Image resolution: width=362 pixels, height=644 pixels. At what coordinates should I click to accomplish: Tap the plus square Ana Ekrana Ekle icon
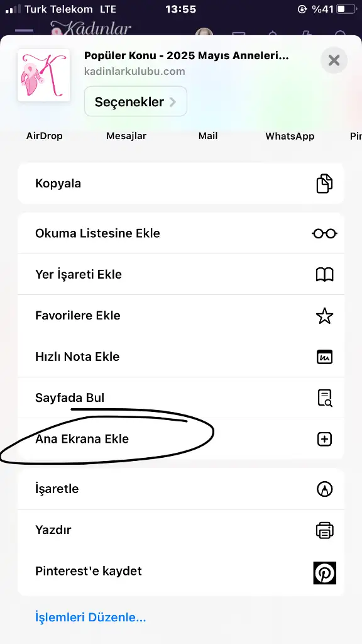click(x=324, y=439)
